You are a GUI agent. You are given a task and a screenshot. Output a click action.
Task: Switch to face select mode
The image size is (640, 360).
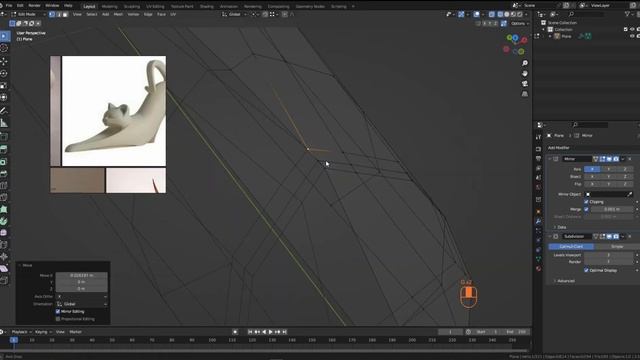click(x=65, y=14)
